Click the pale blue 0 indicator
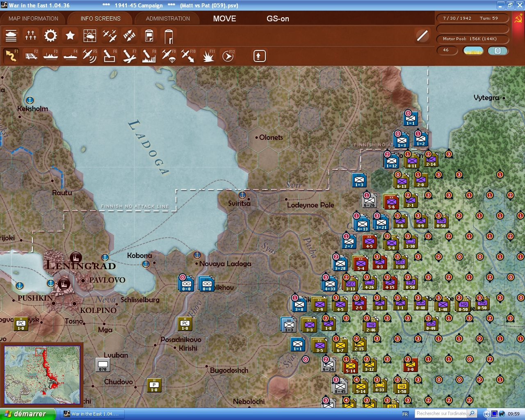The width and height of the screenshot is (525, 420). (x=498, y=50)
